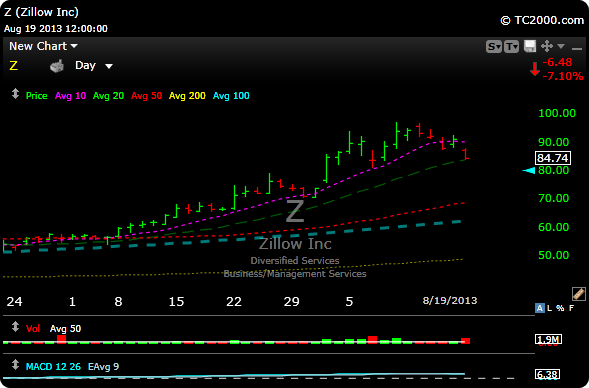Click the Avg 50 red moving average label

coord(146,96)
